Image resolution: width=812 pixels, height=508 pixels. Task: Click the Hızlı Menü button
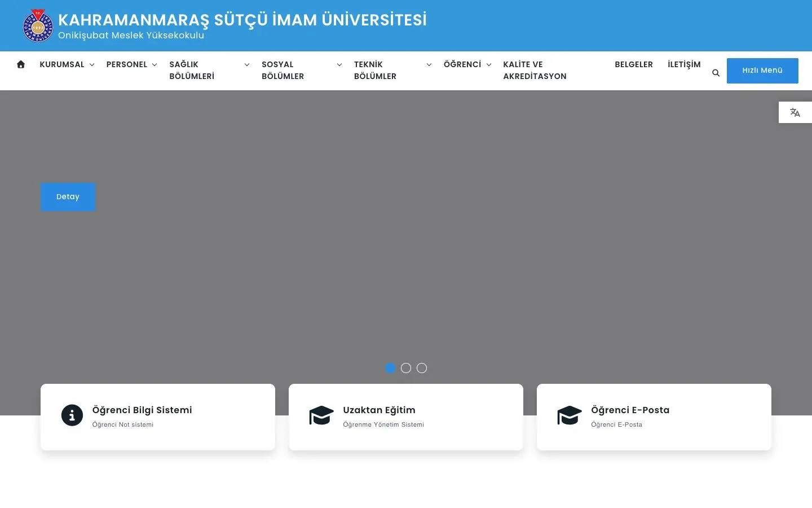tap(762, 71)
